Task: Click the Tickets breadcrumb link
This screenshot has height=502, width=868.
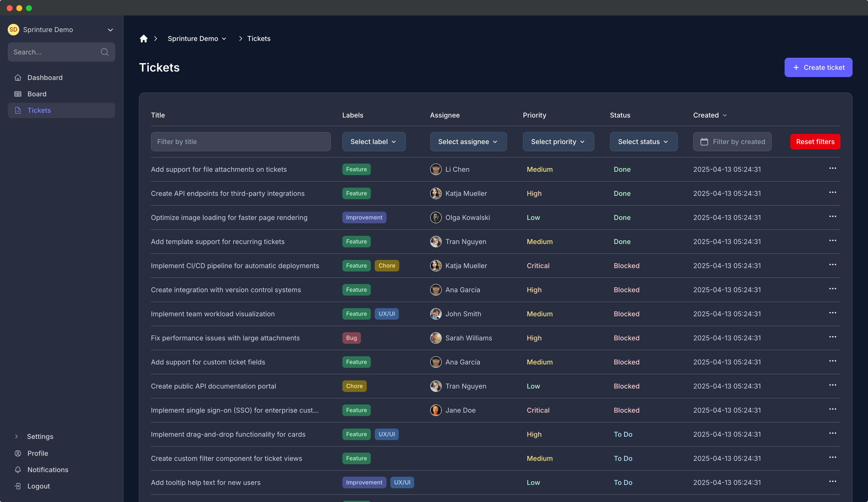Action: click(259, 39)
